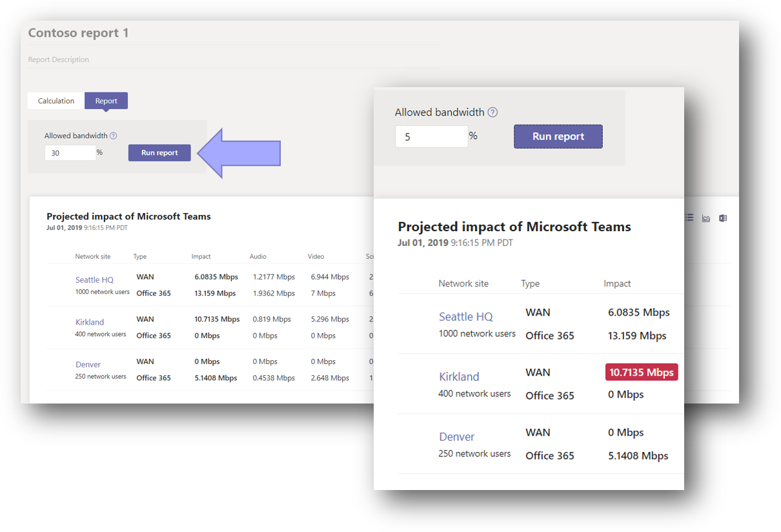Click Type column header in background report
Viewport: 781px width, 532px height.
140,256
